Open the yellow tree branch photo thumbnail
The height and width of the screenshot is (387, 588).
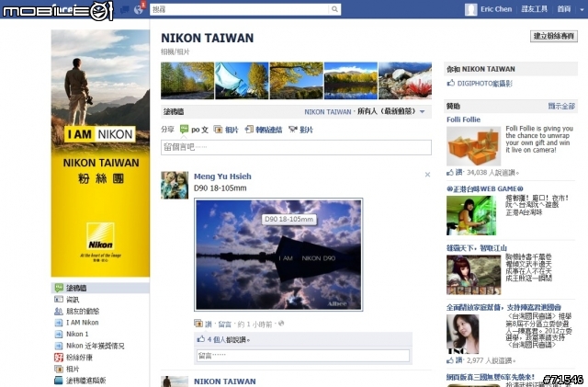pos(296,81)
